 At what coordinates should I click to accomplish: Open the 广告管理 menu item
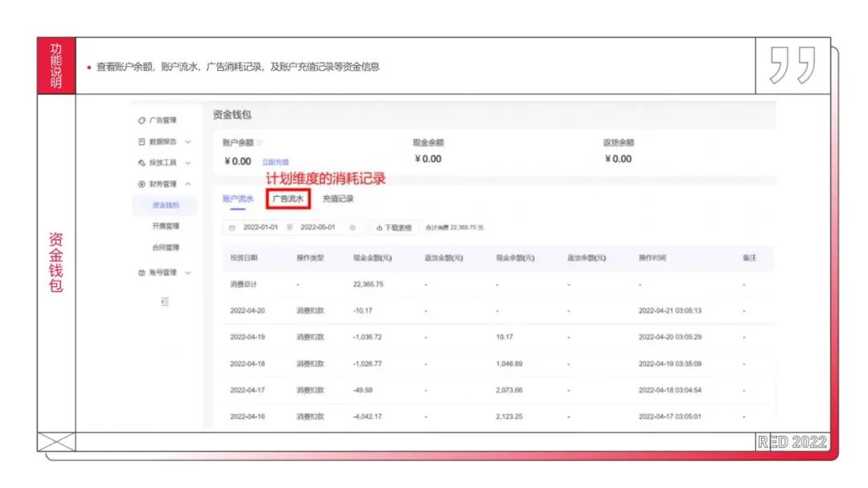point(162,121)
